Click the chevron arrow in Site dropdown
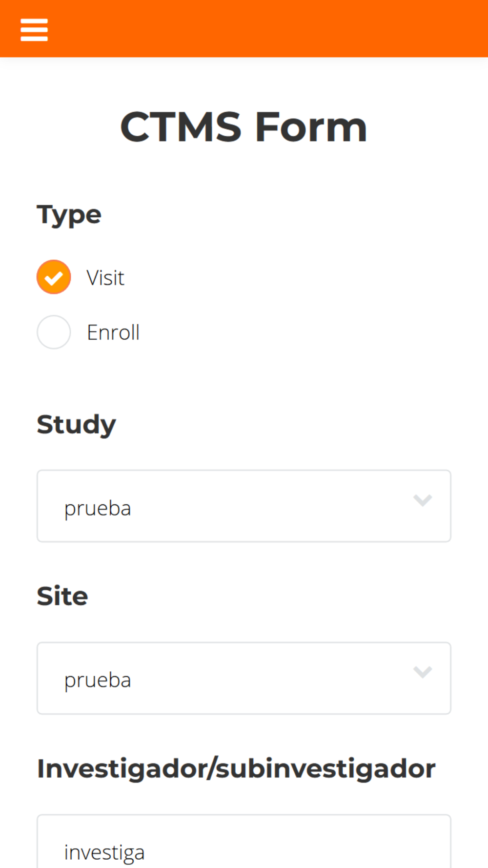Screen dimensions: 488x868 coord(423,672)
